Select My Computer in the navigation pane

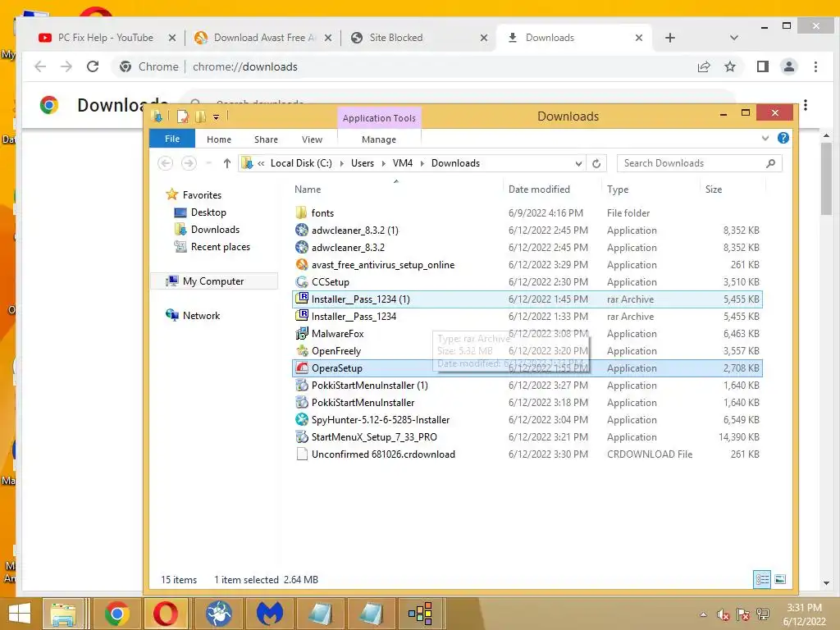[213, 281]
